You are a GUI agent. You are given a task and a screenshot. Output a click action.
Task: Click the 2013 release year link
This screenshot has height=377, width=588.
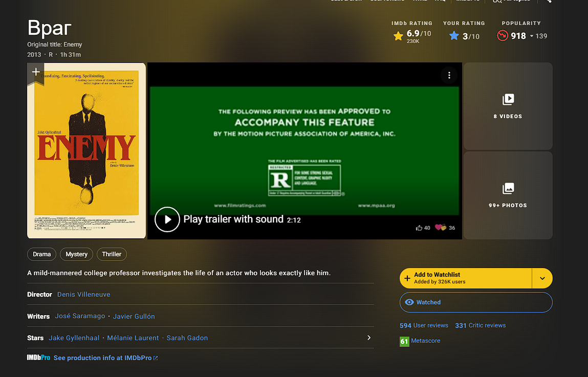(x=34, y=55)
